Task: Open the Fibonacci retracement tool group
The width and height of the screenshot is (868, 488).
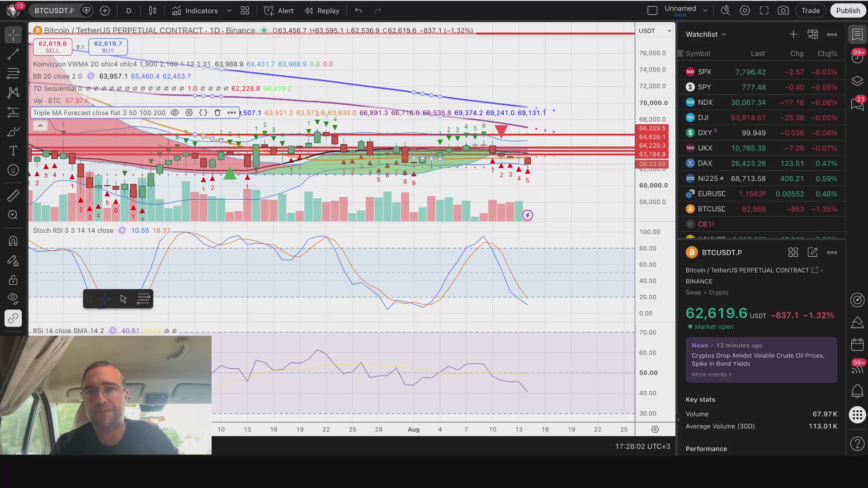Action: [13, 73]
